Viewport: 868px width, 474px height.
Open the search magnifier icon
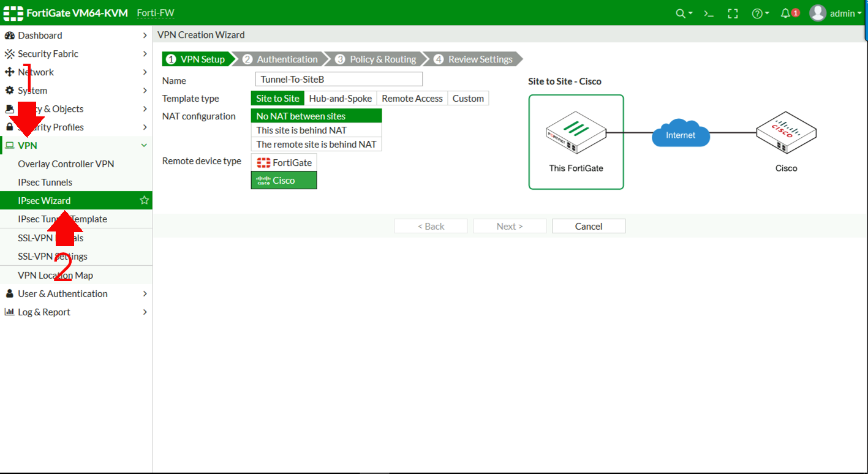click(681, 13)
